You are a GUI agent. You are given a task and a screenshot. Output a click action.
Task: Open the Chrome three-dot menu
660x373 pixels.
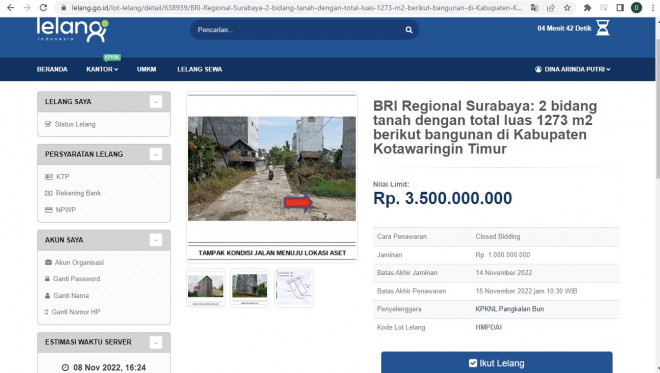[x=652, y=8]
